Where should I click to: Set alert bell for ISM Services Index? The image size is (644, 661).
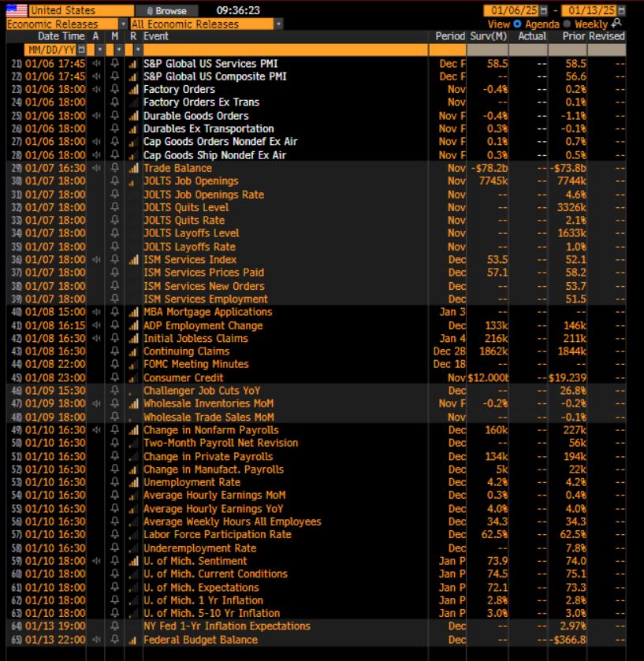click(114, 260)
